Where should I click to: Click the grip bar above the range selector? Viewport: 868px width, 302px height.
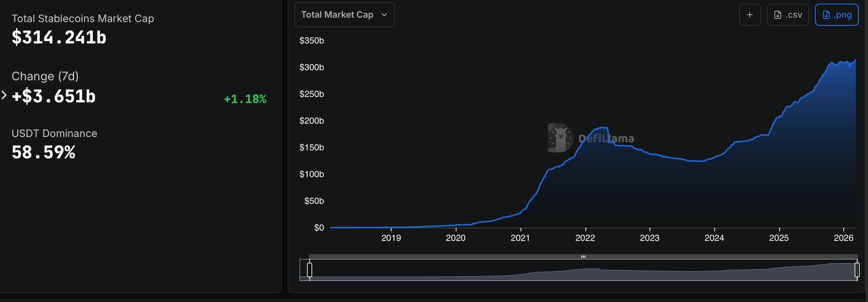583,256
